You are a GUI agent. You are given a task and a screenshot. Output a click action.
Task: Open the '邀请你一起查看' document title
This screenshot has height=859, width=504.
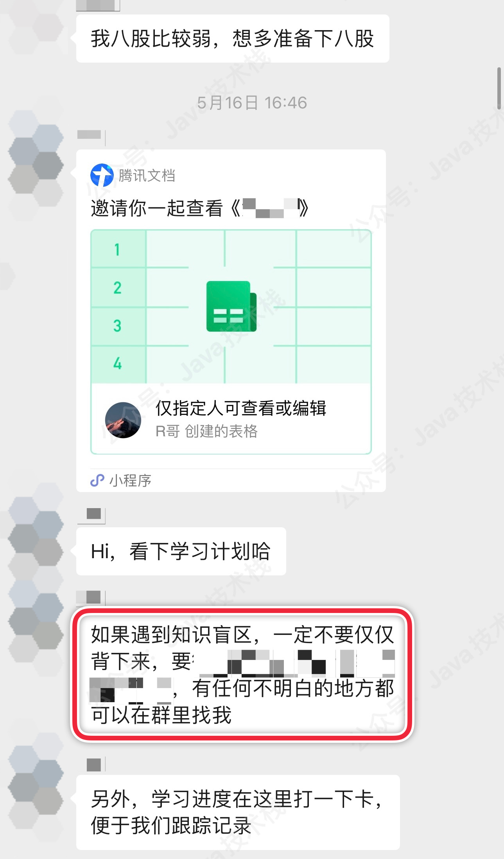(x=200, y=208)
